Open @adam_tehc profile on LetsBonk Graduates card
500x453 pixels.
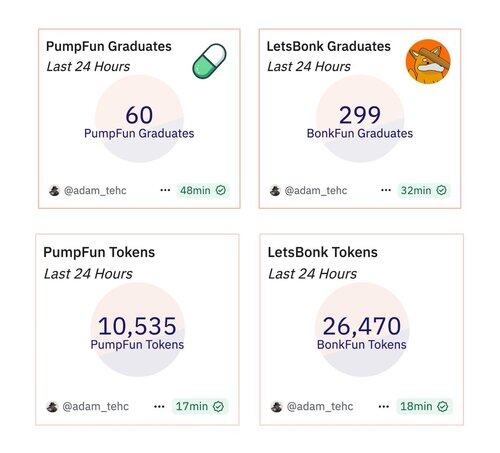[316, 191]
